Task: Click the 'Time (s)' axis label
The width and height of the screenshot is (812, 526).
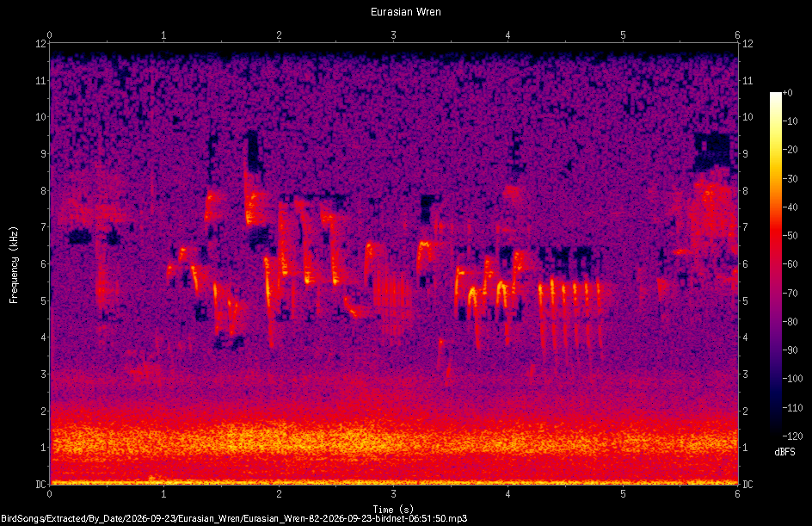Action: coord(394,510)
